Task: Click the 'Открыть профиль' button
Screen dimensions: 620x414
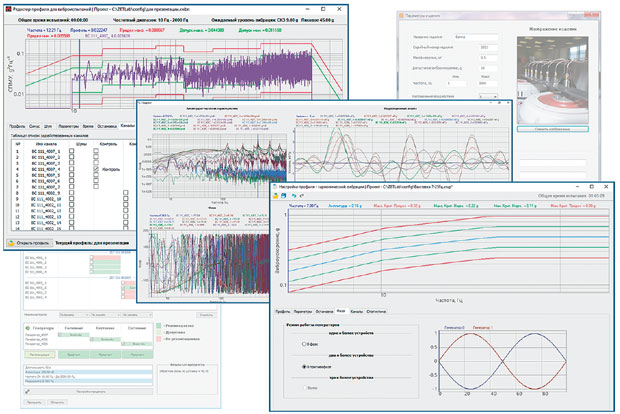Action: [x=28, y=243]
